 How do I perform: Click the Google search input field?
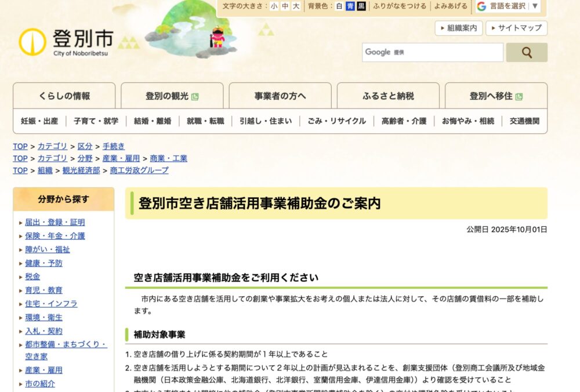[432, 52]
